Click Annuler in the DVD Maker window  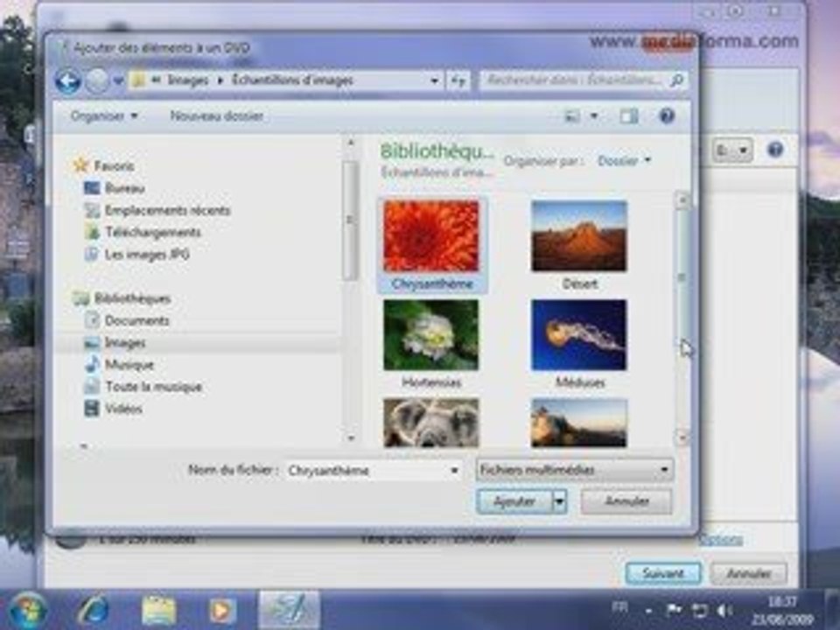(749, 573)
